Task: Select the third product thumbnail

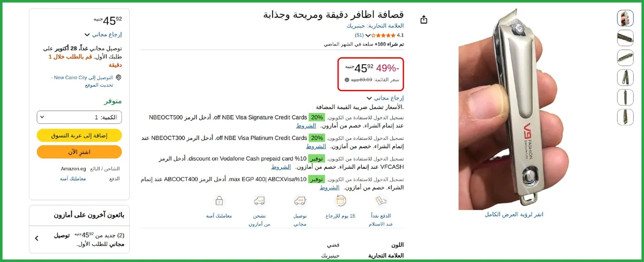Action: (x=625, y=57)
